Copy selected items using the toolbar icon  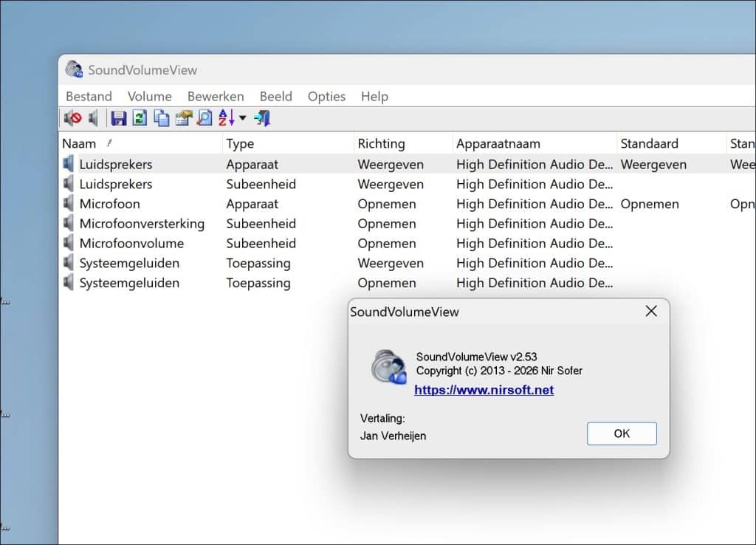click(x=162, y=118)
